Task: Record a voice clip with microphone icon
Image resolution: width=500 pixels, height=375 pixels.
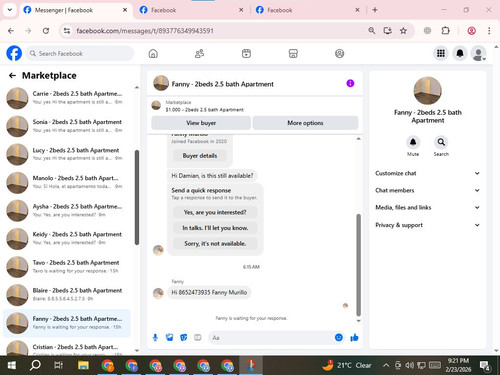Action: (155, 338)
